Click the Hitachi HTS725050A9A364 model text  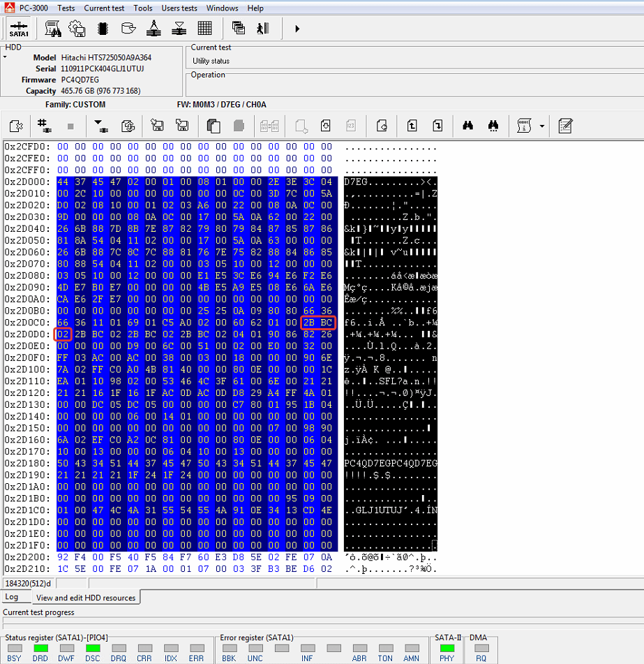pyautogui.click(x=106, y=57)
